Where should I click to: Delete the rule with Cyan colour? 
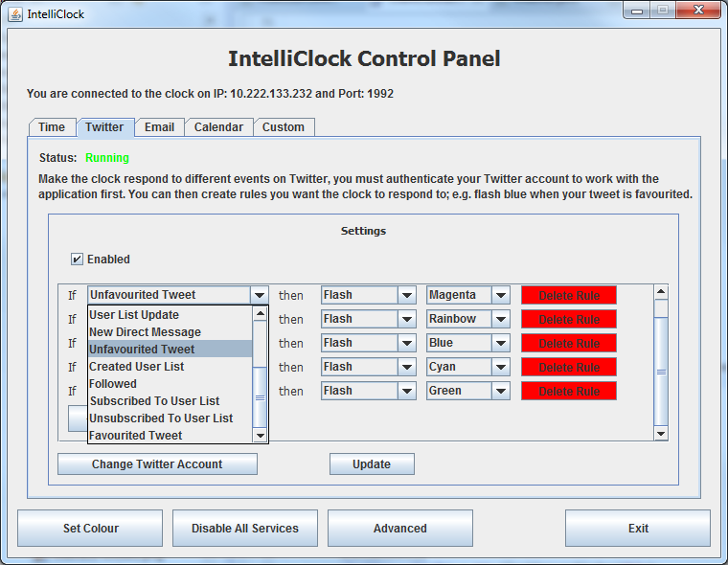pos(569,367)
